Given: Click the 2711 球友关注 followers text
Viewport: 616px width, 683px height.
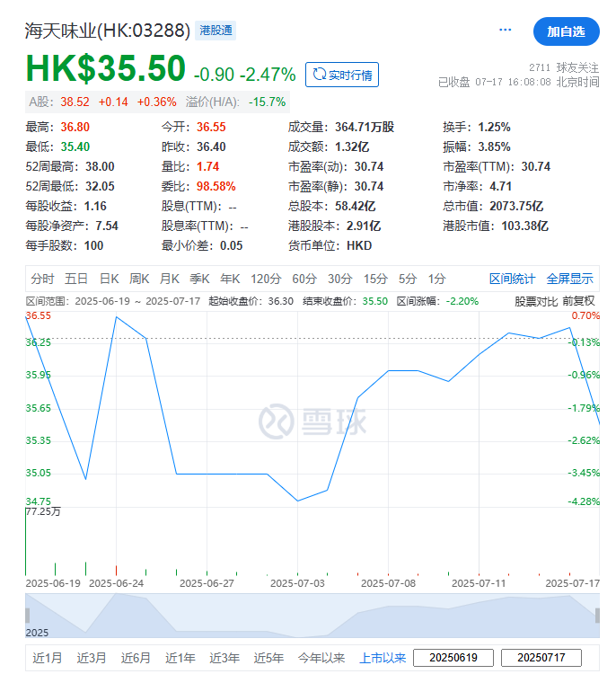Looking at the screenshot, I should tap(564, 68).
